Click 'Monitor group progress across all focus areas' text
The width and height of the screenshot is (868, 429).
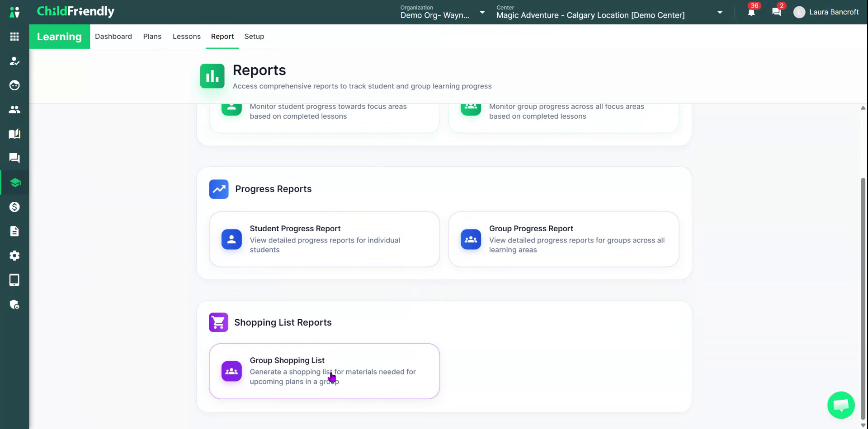[x=566, y=111]
